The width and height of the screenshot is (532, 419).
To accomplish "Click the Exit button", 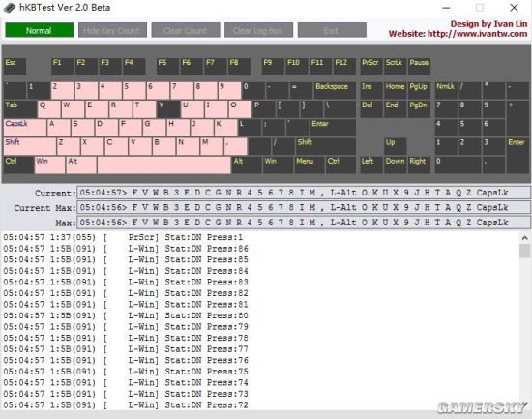I will [x=332, y=30].
